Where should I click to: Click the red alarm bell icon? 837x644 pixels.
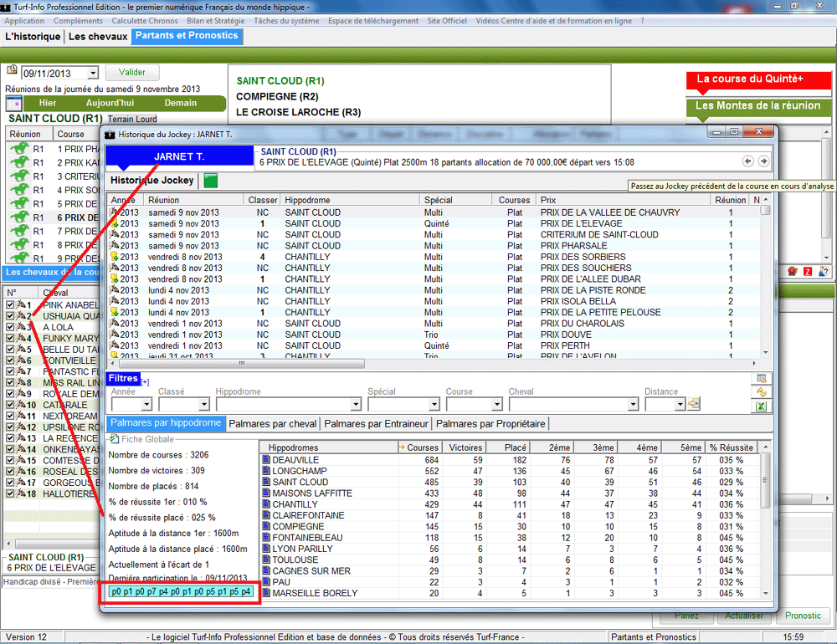792,272
